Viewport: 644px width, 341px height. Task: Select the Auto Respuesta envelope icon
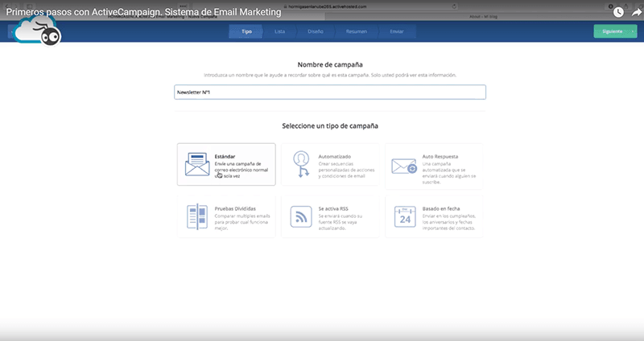[404, 166]
